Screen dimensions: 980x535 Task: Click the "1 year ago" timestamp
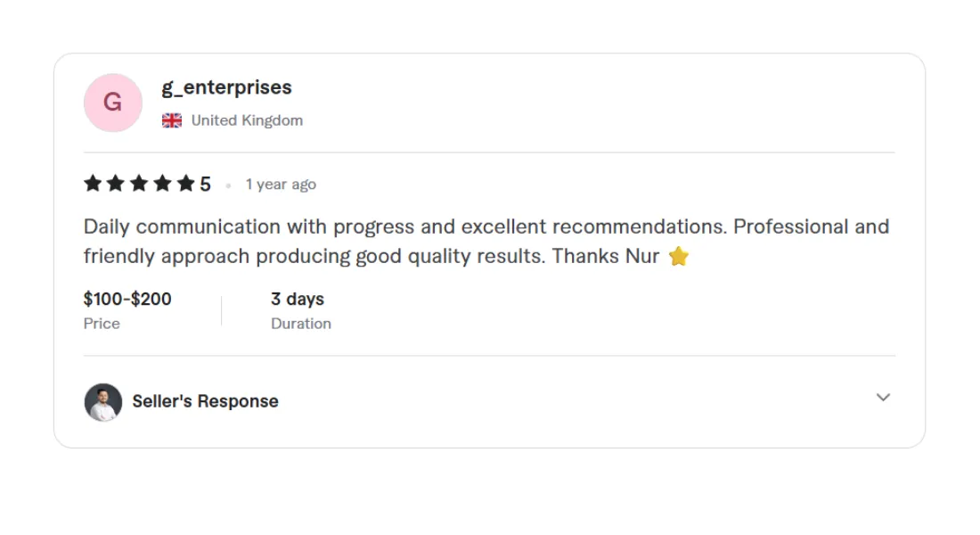tap(281, 185)
